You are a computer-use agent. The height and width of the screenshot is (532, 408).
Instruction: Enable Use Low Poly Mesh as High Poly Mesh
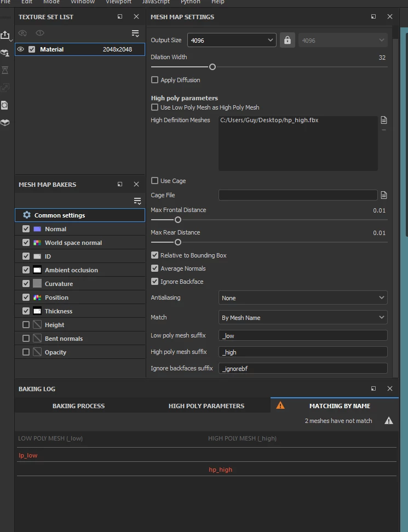(154, 107)
